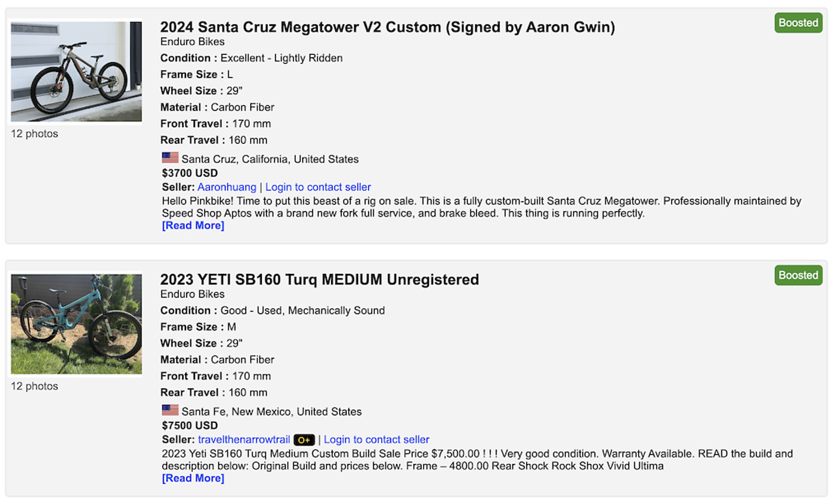The width and height of the screenshot is (835, 504).
Task: View seller Aaronhuang's profile
Action: (227, 187)
